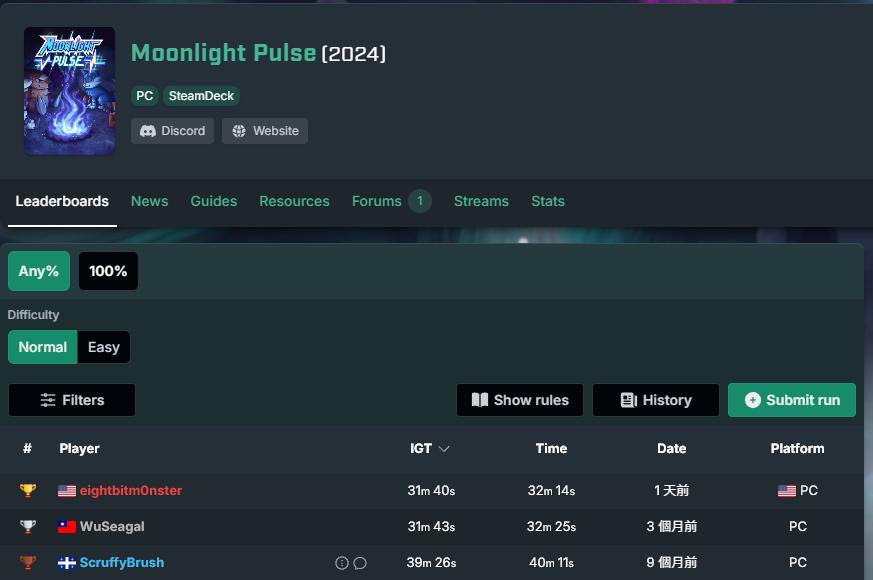Switch to the 100% category

click(108, 271)
